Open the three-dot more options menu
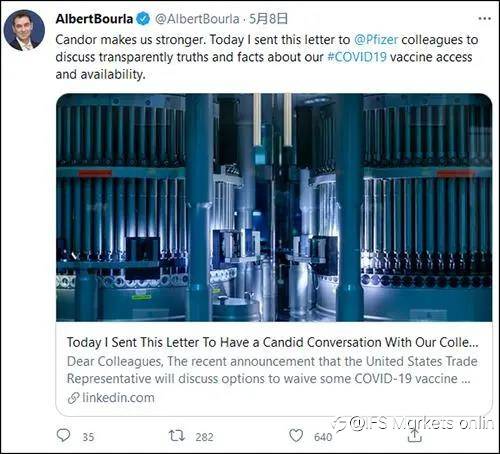Screen dimensions: 500x454 coord(484,19)
